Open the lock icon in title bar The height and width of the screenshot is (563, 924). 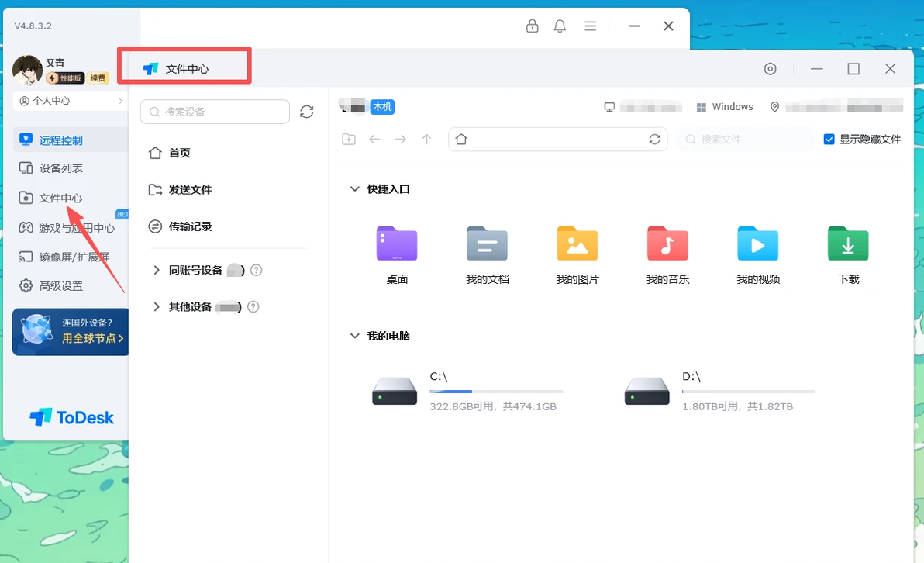[x=532, y=26]
